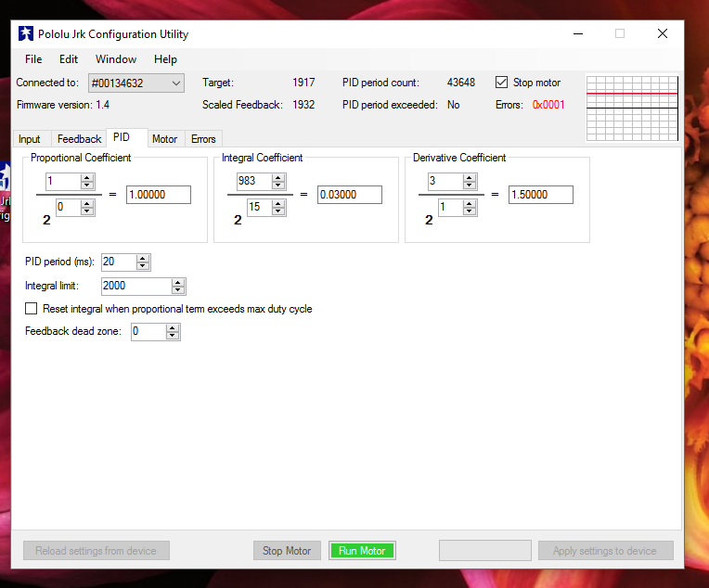Click the proportional result field 1.00000

(x=159, y=195)
